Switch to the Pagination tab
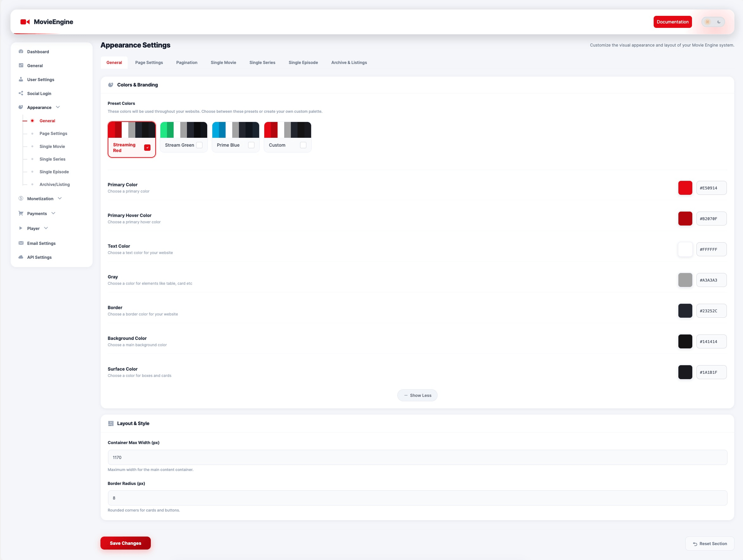 click(186, 62)
